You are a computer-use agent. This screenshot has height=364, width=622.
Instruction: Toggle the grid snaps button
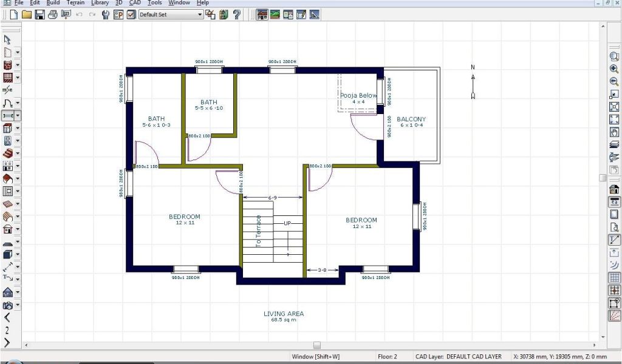coord(614,290)
